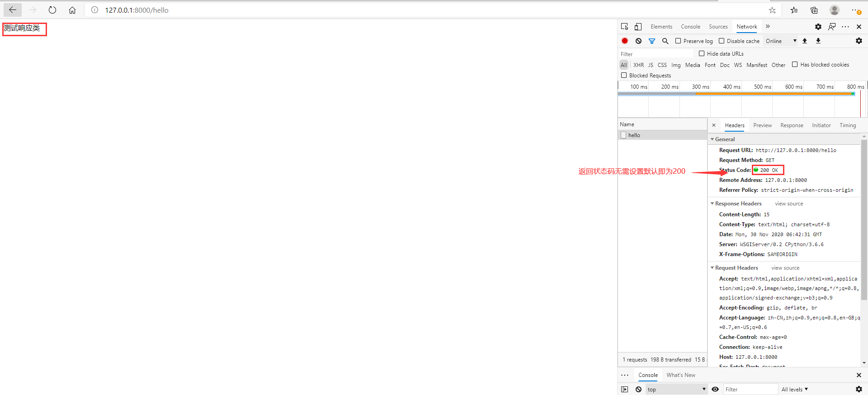The width and height of the screenshot is (868, 395).
Task: Switch to the Sources tab
Action: tap(718, 27)
